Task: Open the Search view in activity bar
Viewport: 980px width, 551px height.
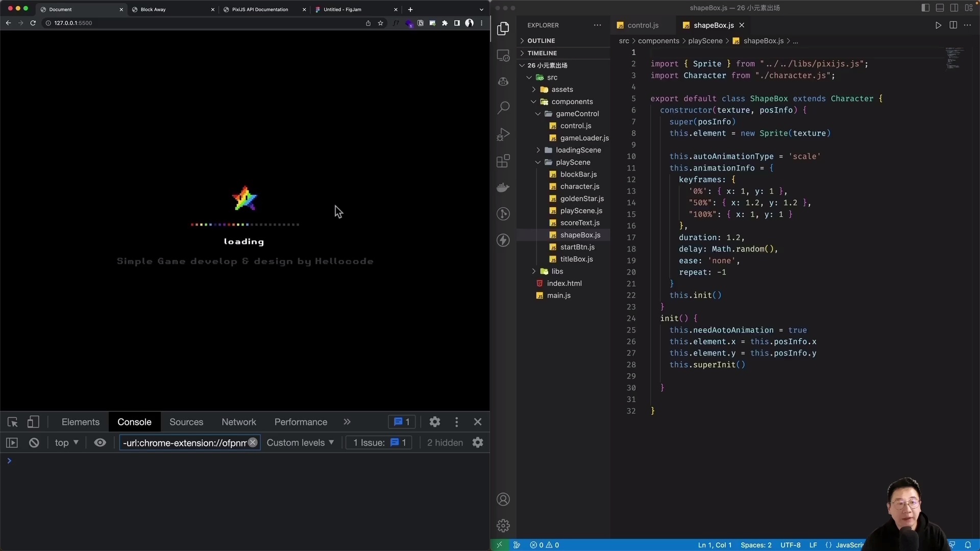Action: coord(503,108)
